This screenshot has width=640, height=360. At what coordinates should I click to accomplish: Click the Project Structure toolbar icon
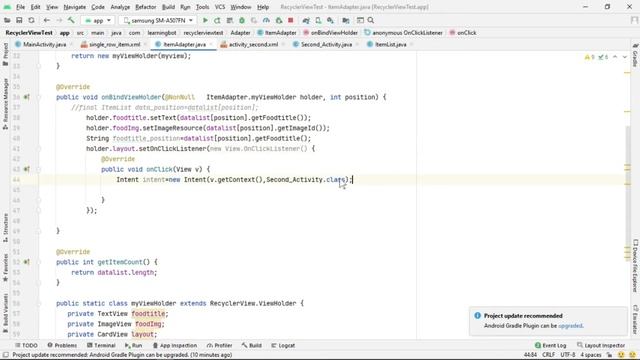(x=346, y=20)
